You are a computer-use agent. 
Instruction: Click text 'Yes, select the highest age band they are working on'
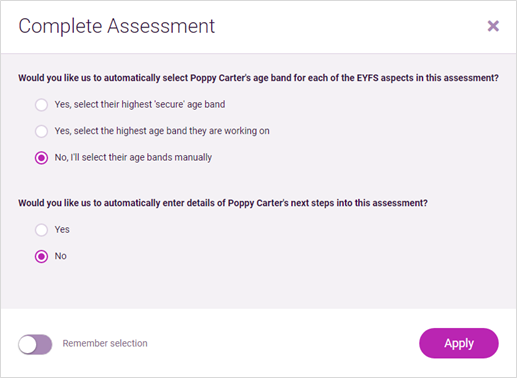coord(162,131)
